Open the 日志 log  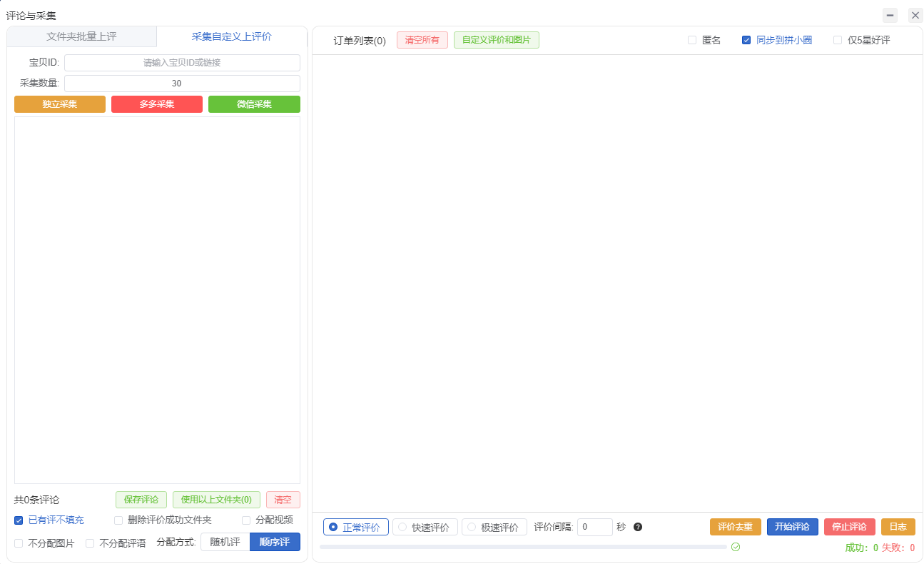[898, 527]
